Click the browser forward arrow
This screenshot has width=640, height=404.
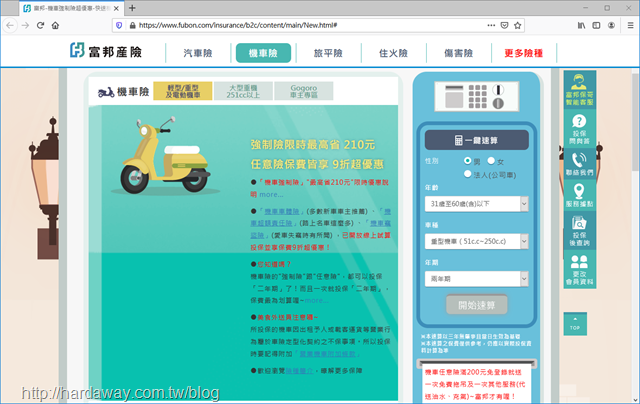click(x=25, y=25)
